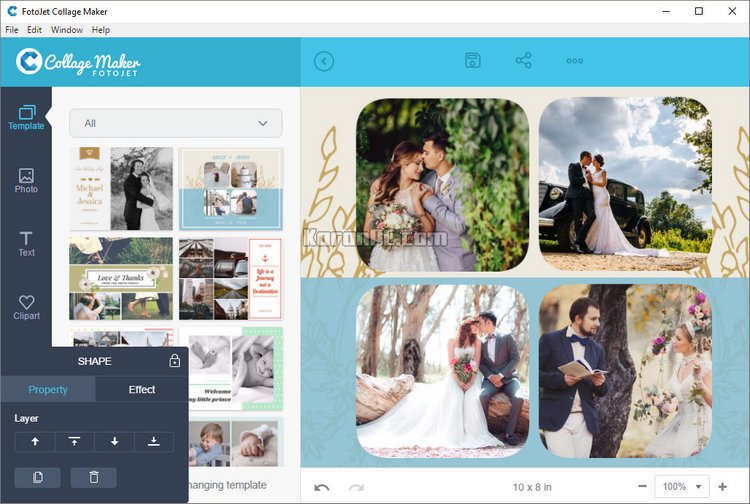Click the Undo arrow icon

(322, 487)
